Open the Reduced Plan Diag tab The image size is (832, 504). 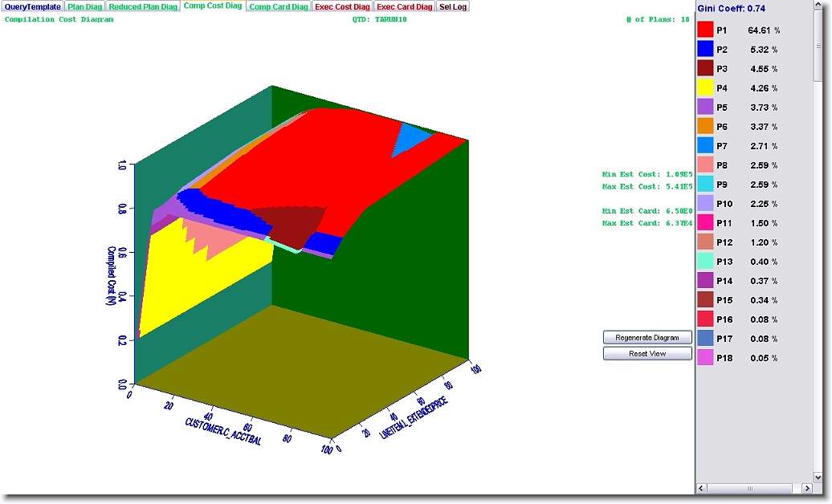tap(143, 6)
